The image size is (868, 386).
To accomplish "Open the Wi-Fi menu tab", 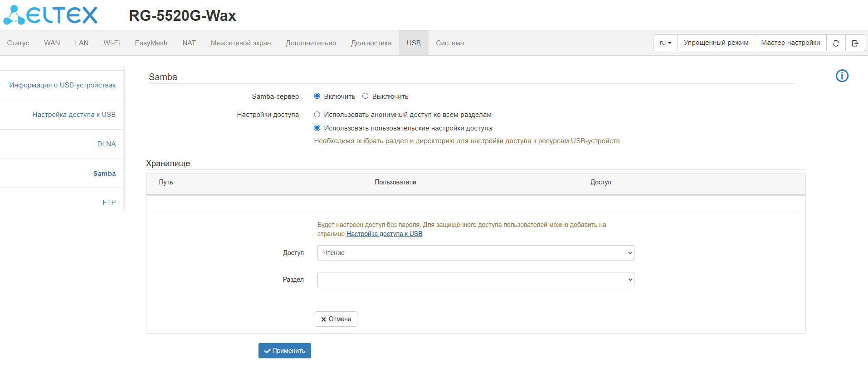I will point(112,43).
